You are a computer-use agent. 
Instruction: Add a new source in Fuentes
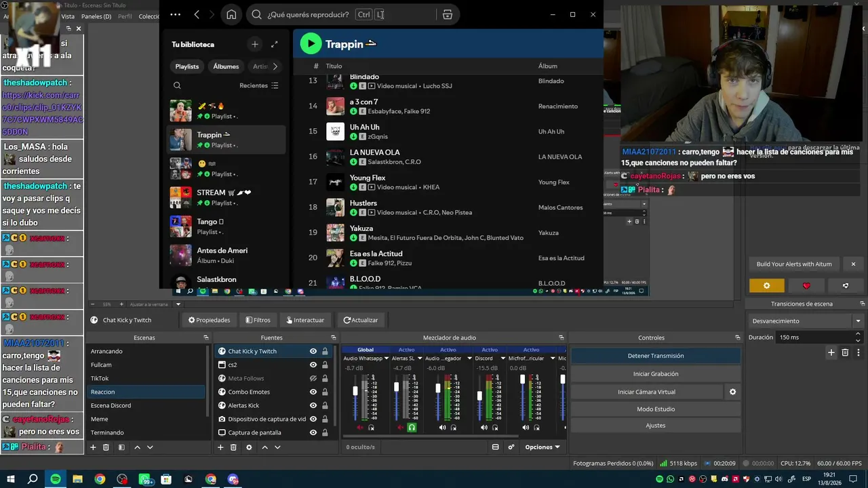tap(220, 447)
